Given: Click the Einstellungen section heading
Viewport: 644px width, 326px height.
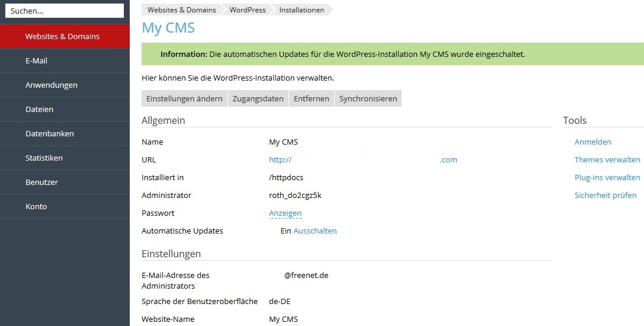Looking at the screenshot, I should tap(171, 254).
